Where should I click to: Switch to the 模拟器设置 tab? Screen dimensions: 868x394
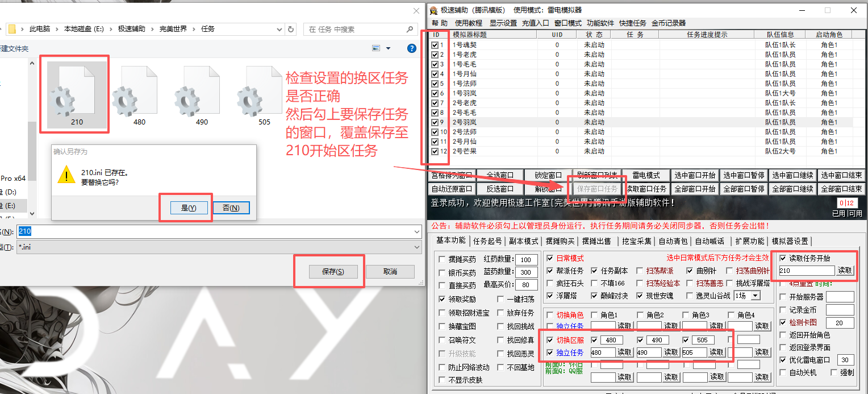(x=790, y=241)
